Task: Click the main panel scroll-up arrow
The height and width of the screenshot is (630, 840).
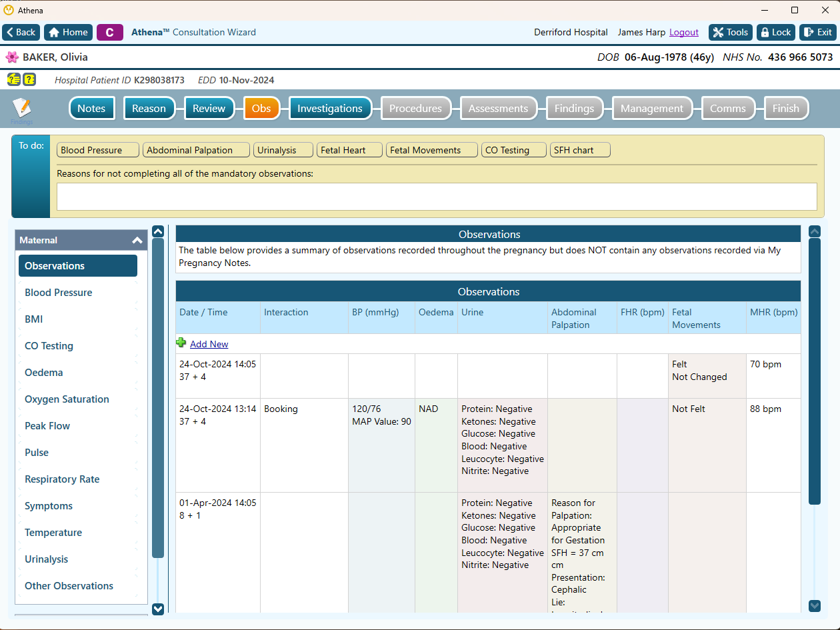Action: pos(815,231)
